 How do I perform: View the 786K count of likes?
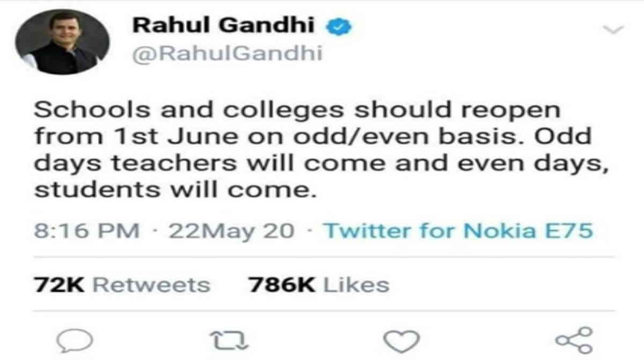point(282,285)
